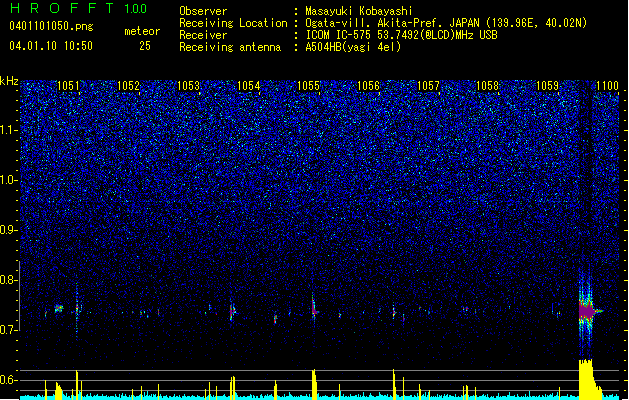This screenshot has height=400, width=629.
Task: Click the wide yellow power peak near 1100
Action: [x=589, y=379]
